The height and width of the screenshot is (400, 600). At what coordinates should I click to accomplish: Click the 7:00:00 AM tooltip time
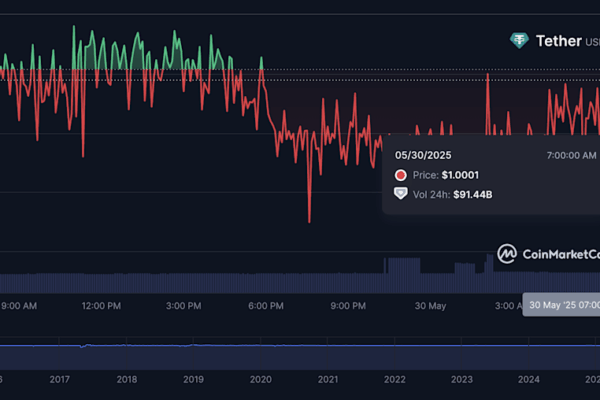pos(571,155)
